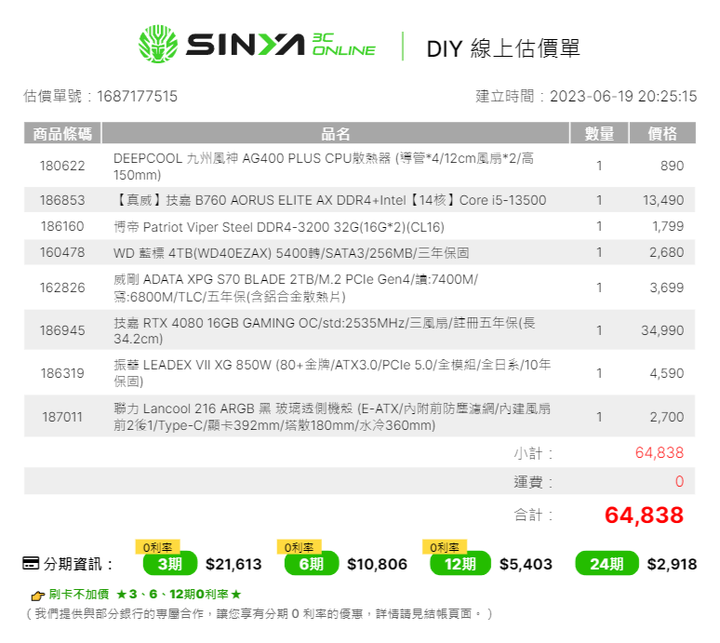Click the grey bank cooperation footnote
720x643 pixels.
click(259, 614)
